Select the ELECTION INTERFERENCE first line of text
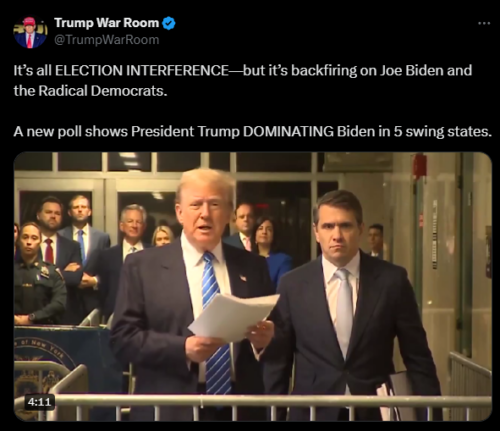500x431 pixels. click(243, 71)
